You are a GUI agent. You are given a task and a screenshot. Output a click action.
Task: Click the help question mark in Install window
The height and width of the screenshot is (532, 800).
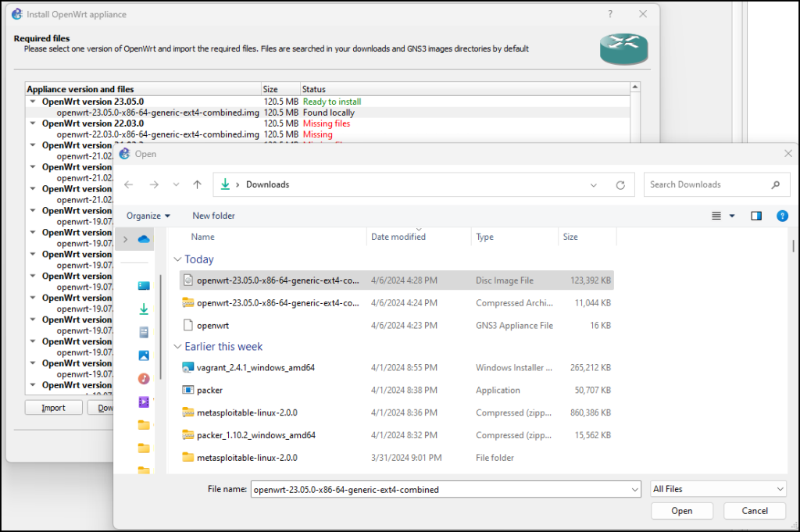point(610,14)
